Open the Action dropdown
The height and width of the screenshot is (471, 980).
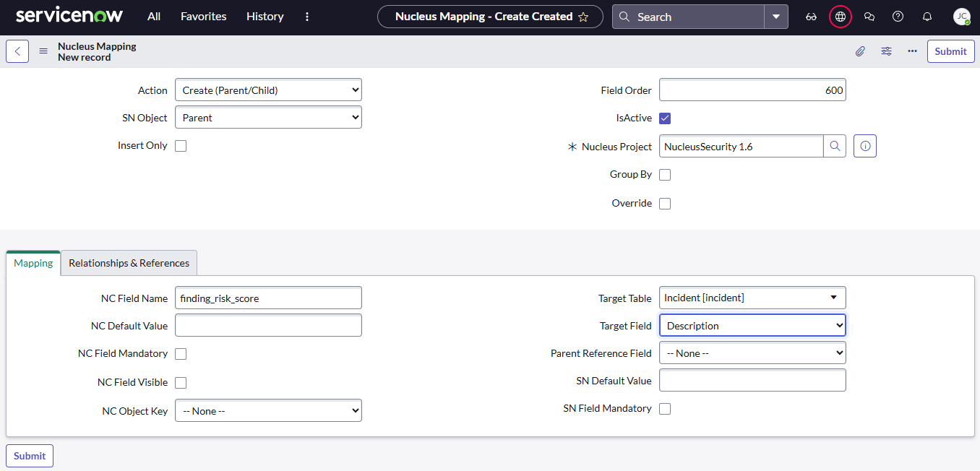(x=268, y=90)
